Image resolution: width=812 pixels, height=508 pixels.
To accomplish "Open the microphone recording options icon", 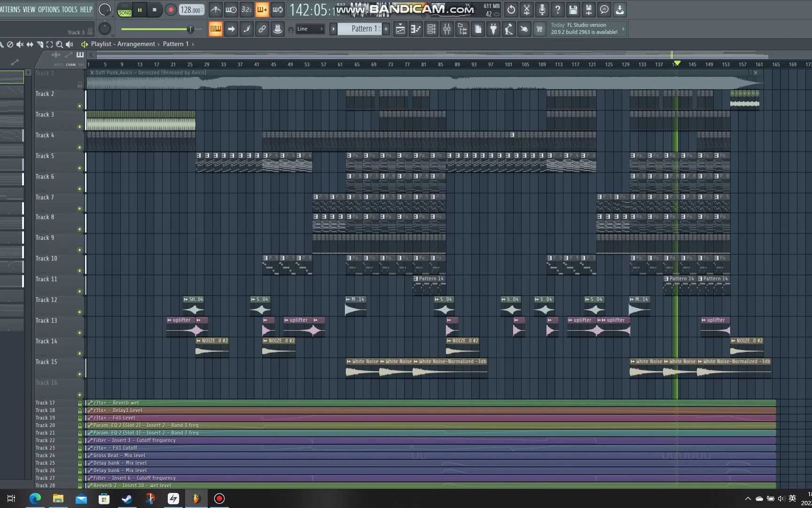I will (x=542, y=9).
